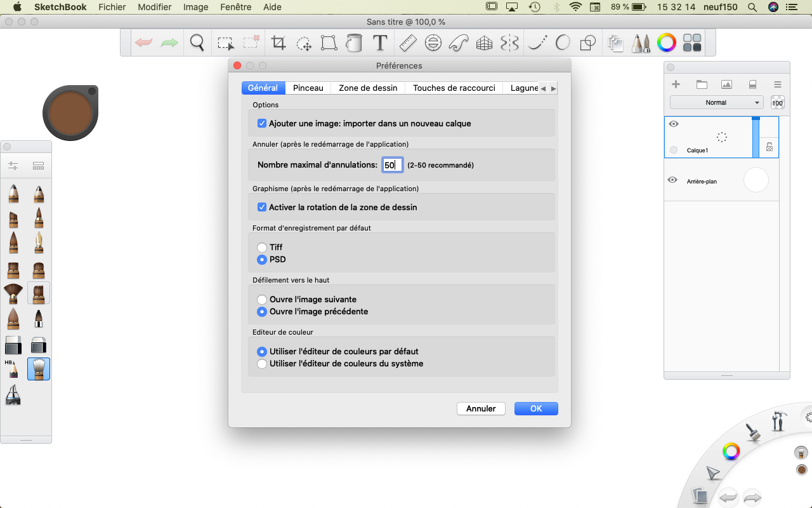Click the add layer plus icon
The height and width of the screenshot is (508, 812).
(x=676, y=84)
